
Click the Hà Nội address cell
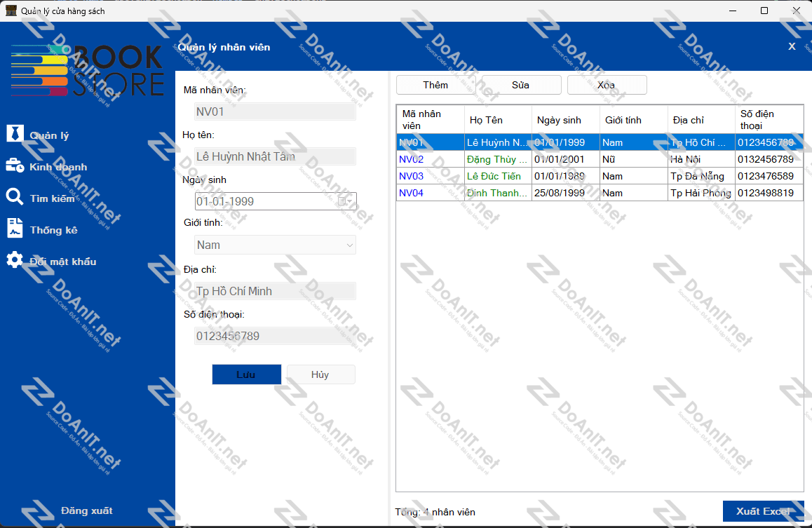tap(701, 159)
